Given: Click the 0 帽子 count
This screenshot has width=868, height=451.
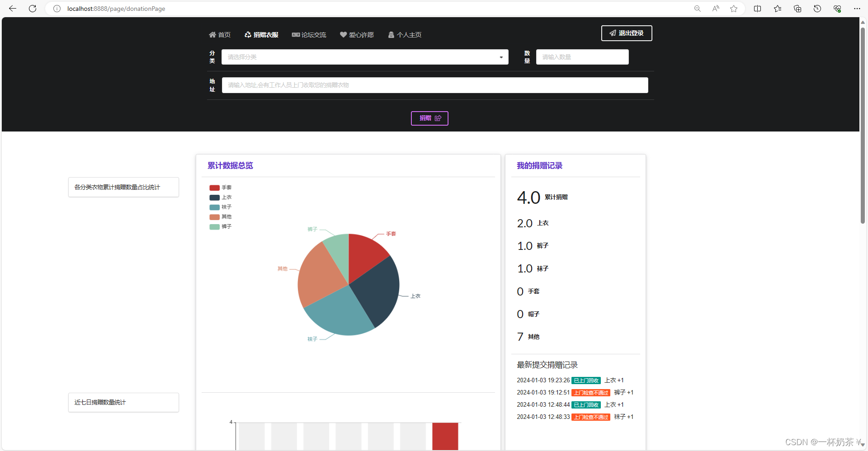Looking at the screenshot, I should pos(528,314).
